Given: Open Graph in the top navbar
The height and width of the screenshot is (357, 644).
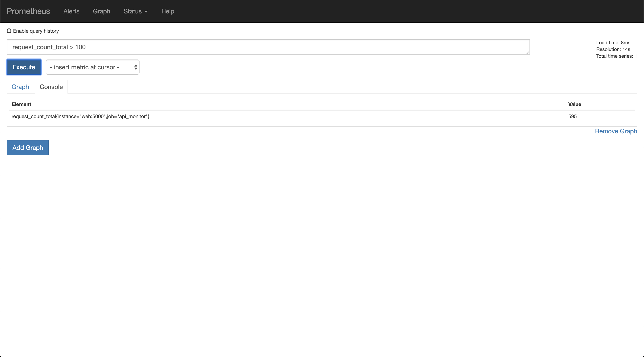Looking at the screenshot, I should tap(102, 11).
